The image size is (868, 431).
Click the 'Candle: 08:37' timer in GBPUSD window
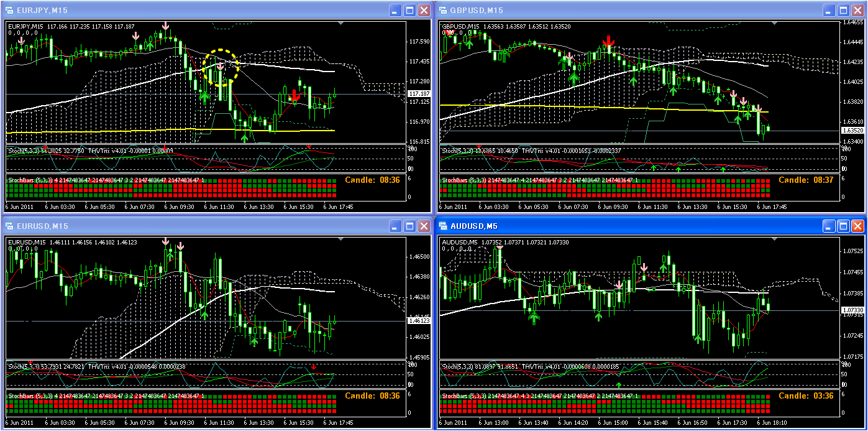806,180
